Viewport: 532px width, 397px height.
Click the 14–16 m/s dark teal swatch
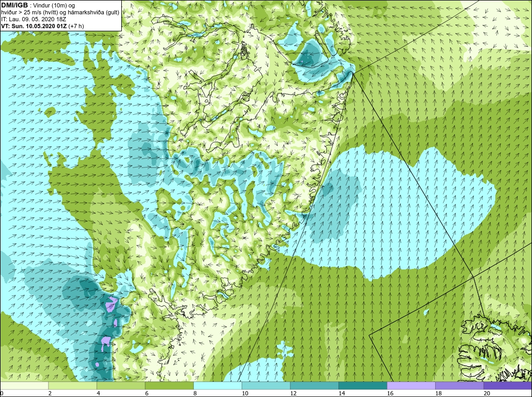pyautogui.click(x=363, y=385)
